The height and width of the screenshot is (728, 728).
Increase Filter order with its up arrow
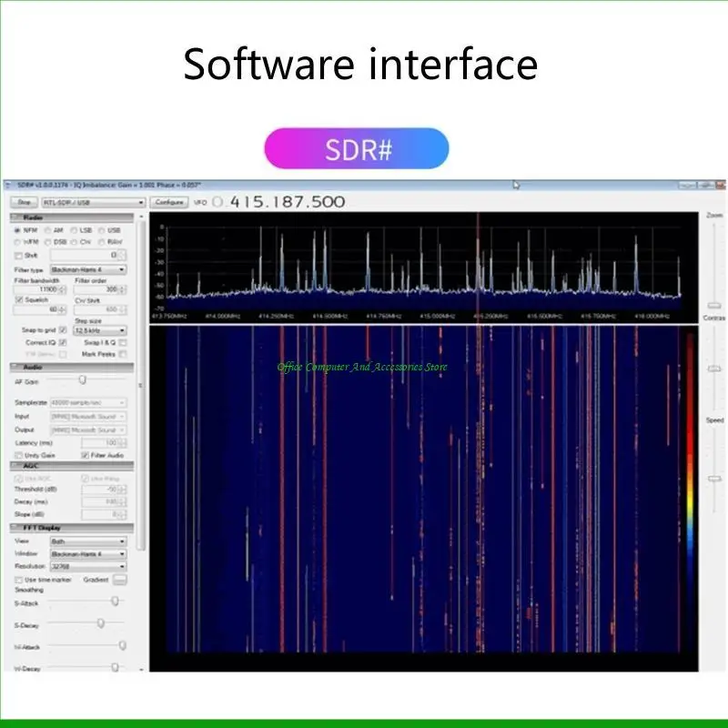click(123, 288)
